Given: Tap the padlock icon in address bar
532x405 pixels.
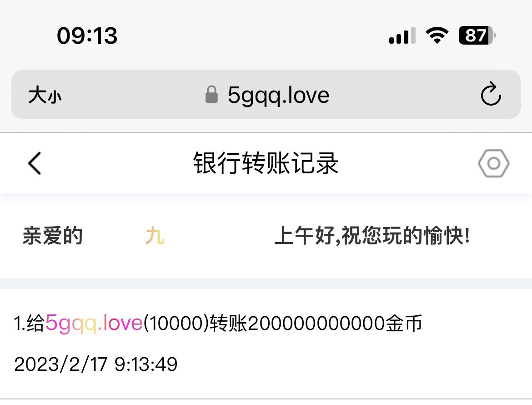Looking at the screenshot, I should pyautogui.click(x=211, y=94).
